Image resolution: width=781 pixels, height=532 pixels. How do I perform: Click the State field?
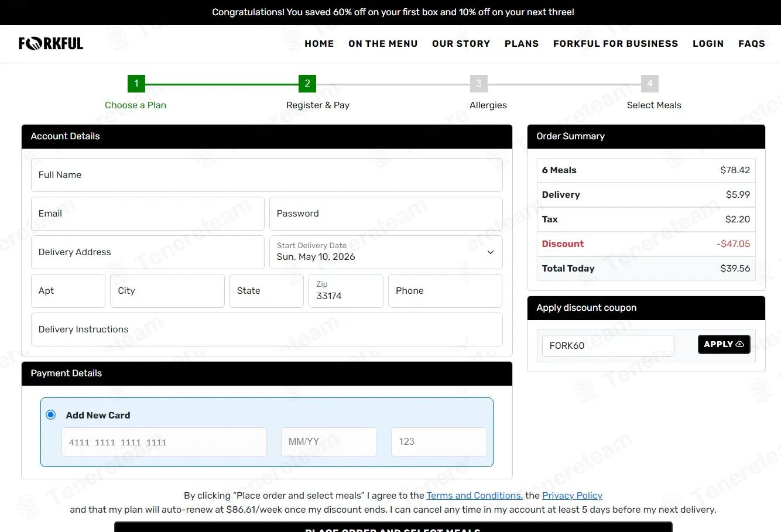pyautogui.click(x=266, y=291)
